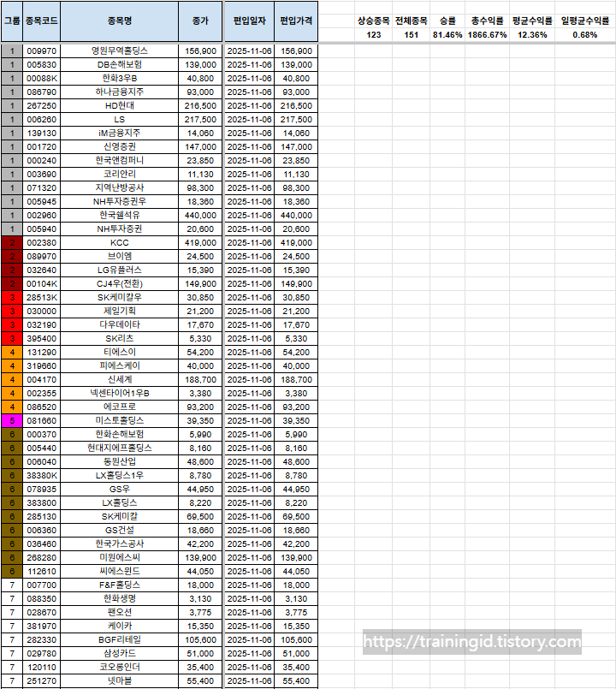Click the 편입일자 column header
The width and height of the screenshot is (616, 689).
[x=250, y=21]
